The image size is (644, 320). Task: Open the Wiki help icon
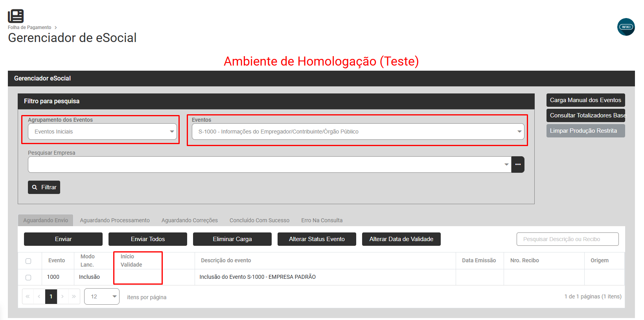pos(626,27)
